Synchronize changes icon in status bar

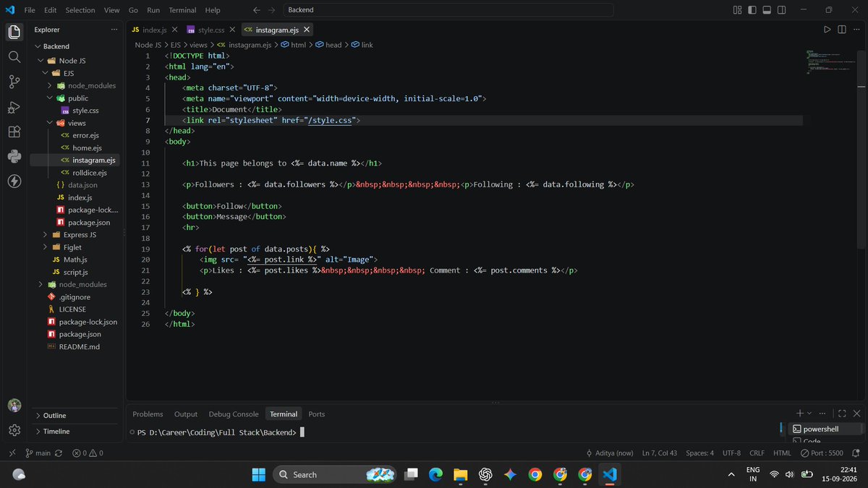[x=59, y=453]
